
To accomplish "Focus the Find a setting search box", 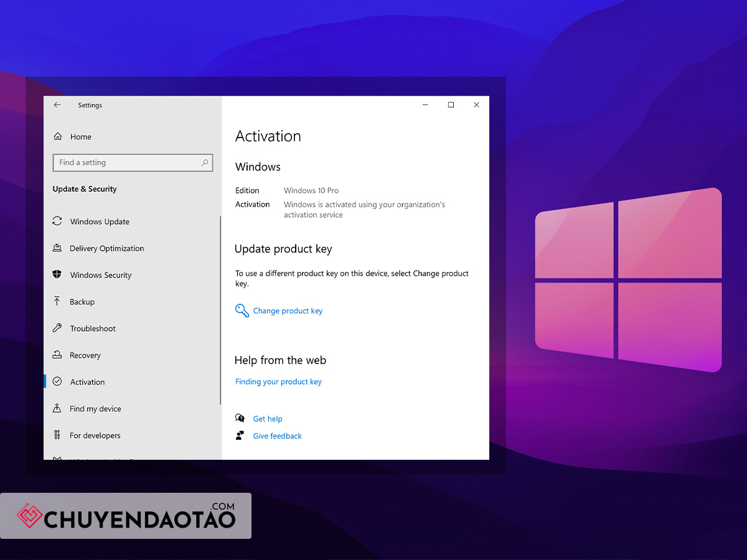I will (133, 162).
